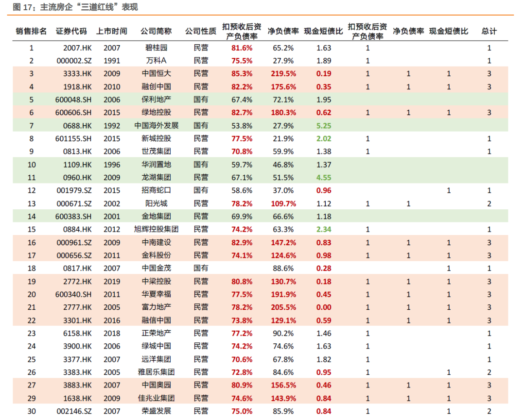The width and height of the screenshot is (525, 420).
Task: Select the 公司性质 column header
Action: [201, 31]
